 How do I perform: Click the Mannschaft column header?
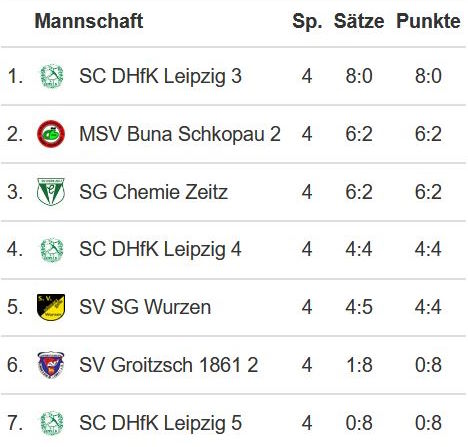pyautogui.click(x=89, y=21)
